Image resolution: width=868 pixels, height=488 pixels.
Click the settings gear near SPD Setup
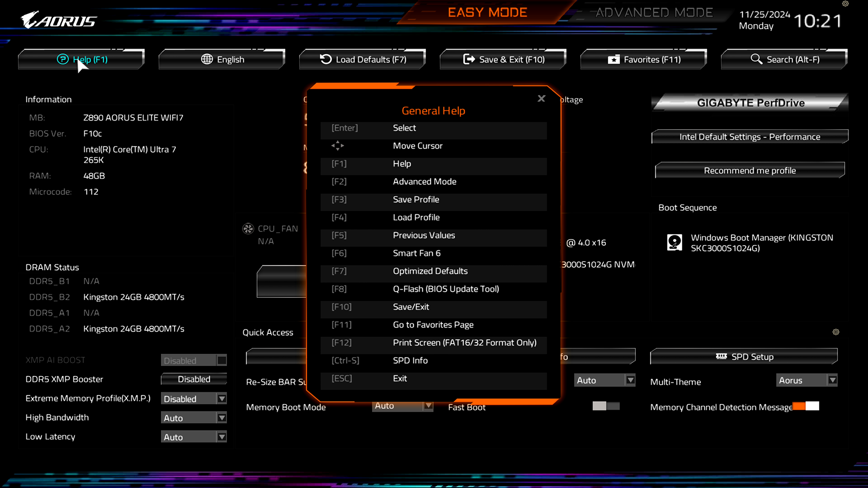coord(835,332)
